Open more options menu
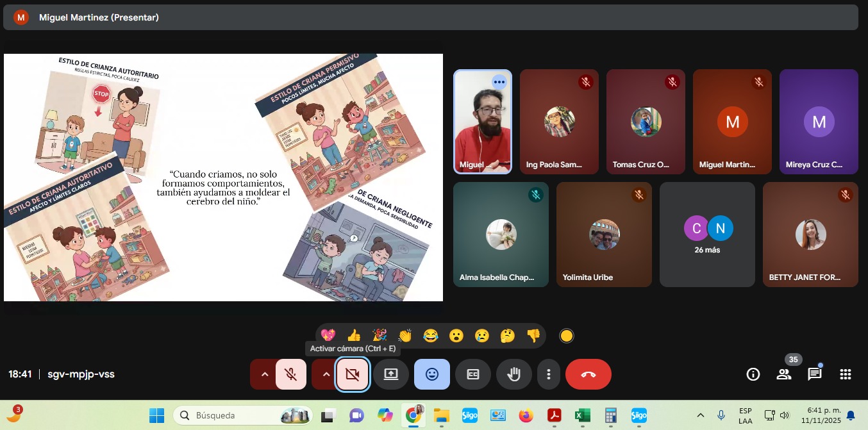Image resolution: width=868 pixels, height=430 pixels. click(x=548, y=374)
